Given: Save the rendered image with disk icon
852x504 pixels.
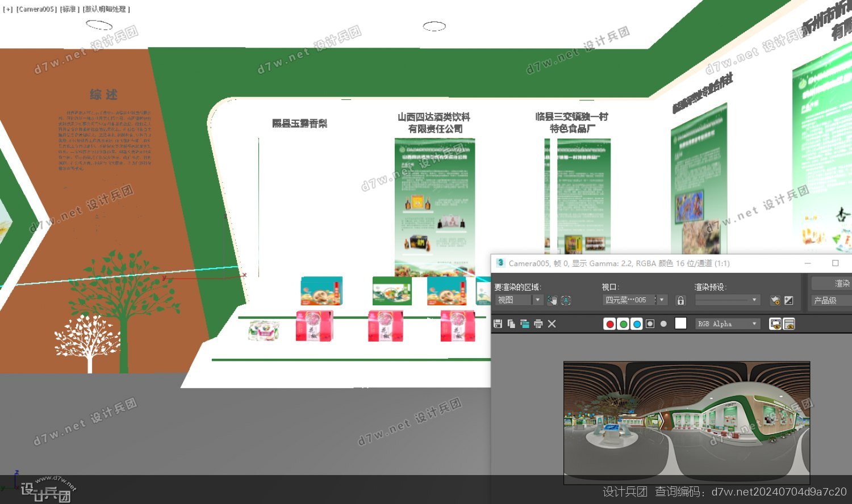Looking at the screenshot, I should [498, 324].
